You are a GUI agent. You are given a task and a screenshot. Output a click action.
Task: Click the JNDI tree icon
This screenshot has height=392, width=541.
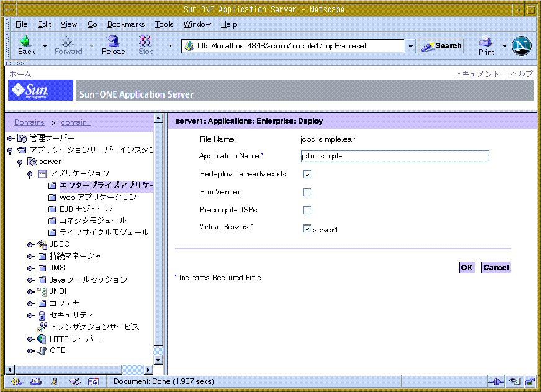[42, 291]
